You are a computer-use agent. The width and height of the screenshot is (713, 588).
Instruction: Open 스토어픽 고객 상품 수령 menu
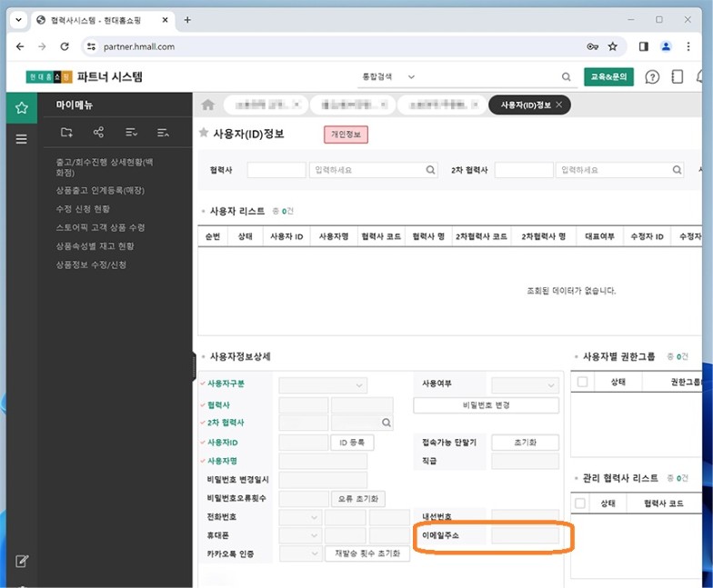click(100, 227)
